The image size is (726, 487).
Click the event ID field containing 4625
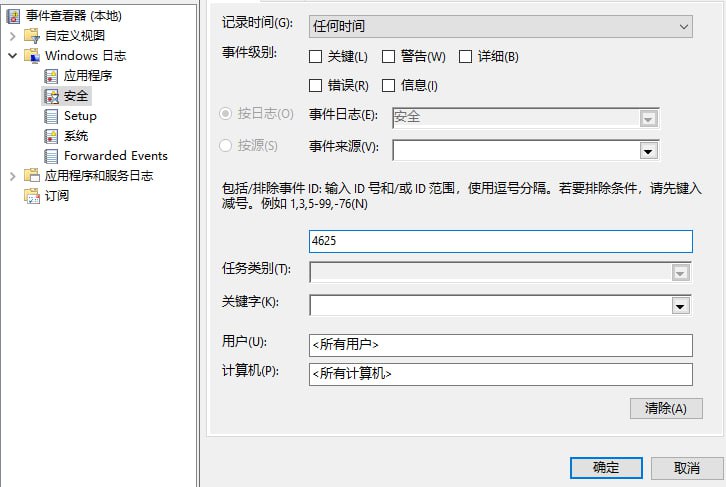pos(501,241)
